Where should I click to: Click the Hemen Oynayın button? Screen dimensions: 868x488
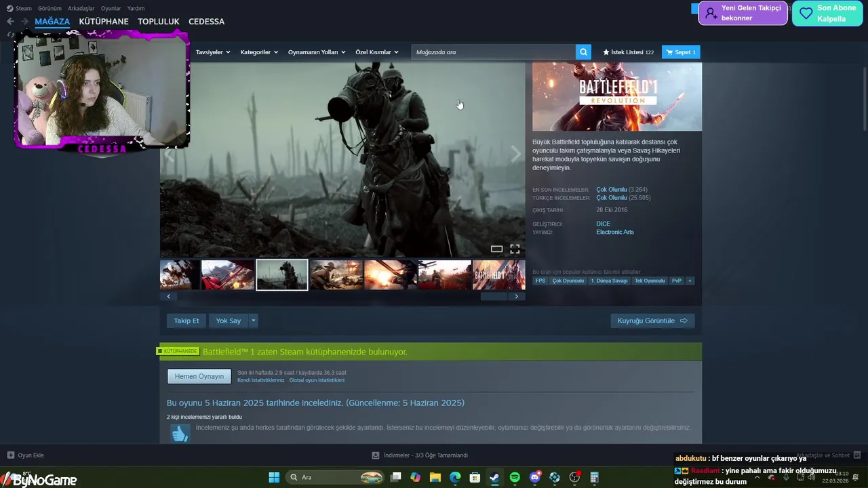click(x=199, y=376)
